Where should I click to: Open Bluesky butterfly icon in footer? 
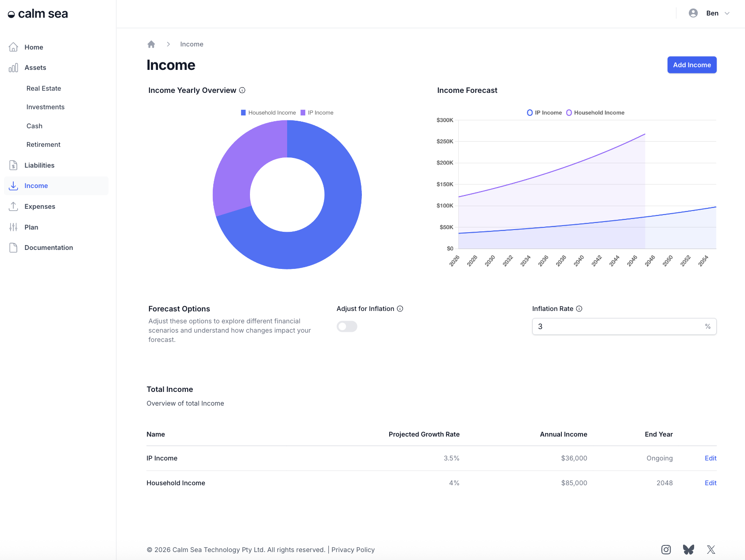[688, 549]
